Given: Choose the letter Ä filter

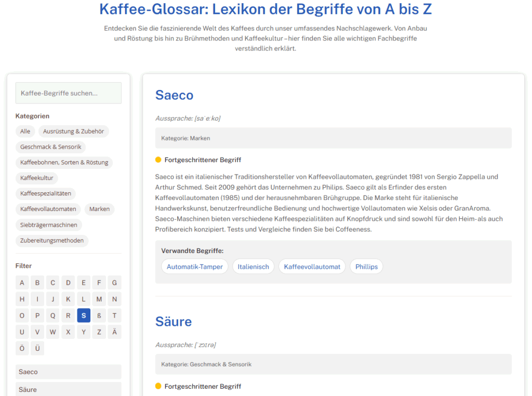Looking at the screenshot, I should 114,332.
